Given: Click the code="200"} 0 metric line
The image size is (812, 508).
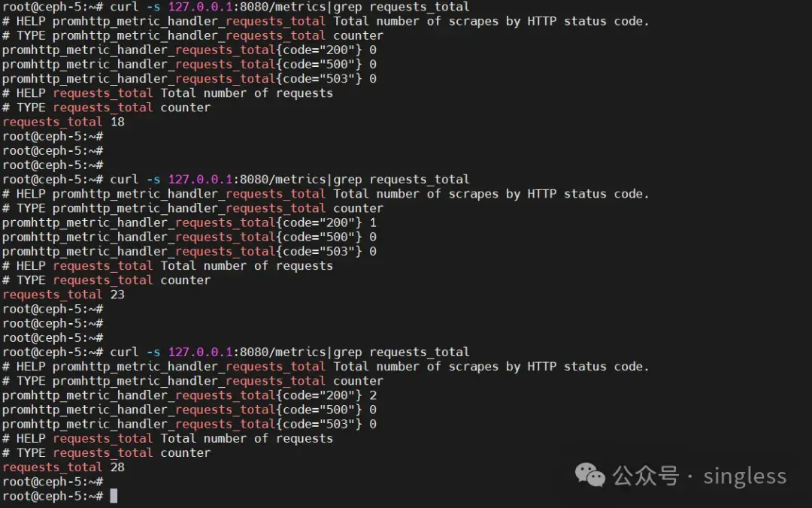Looking at the screenshot, I should [x=188, y=50].
